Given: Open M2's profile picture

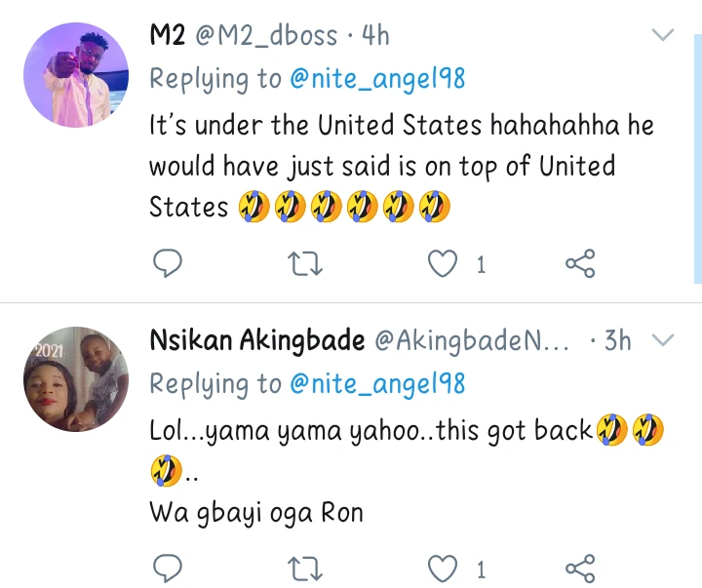Looking at the screenshot, I should (75, 75).
